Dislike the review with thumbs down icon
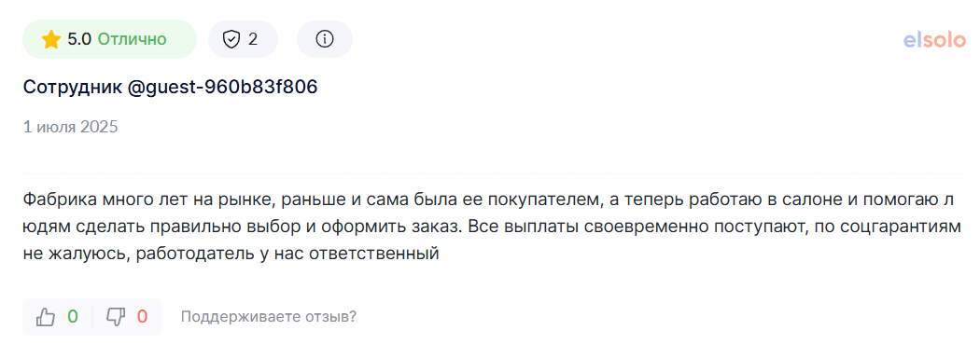 point(116,317)
